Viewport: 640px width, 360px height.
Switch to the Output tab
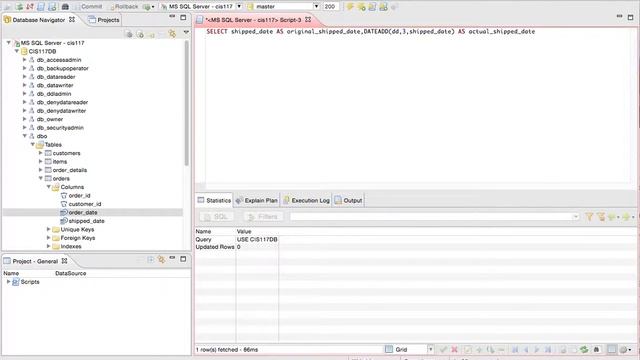pyautogui.click(x=349, y=200)
